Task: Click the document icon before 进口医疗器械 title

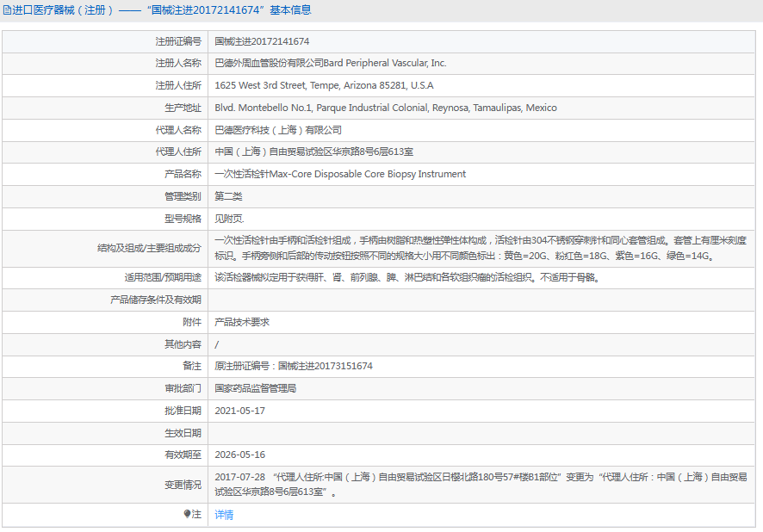Action: [7, 10]
